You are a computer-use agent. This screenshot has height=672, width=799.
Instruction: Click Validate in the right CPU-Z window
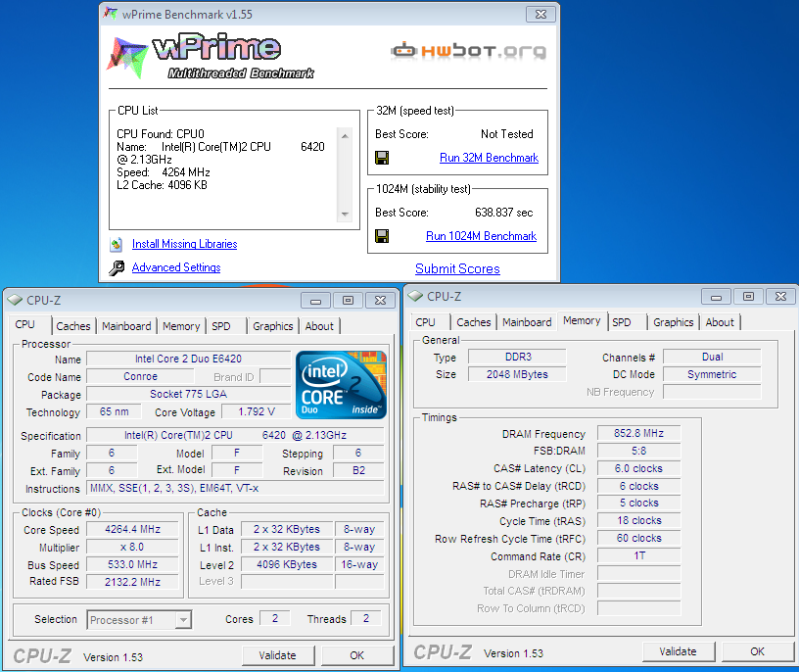point(679,651)
